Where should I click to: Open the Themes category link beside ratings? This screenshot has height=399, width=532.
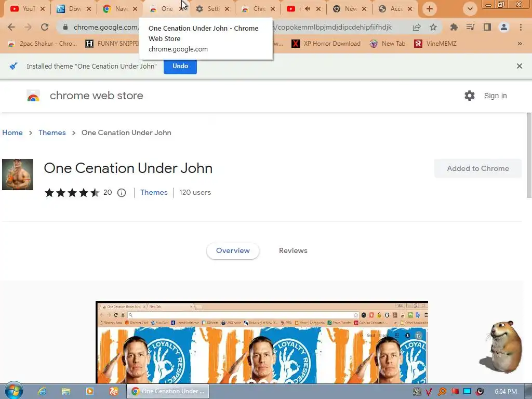pyautogui.click(x=154, y=192)
